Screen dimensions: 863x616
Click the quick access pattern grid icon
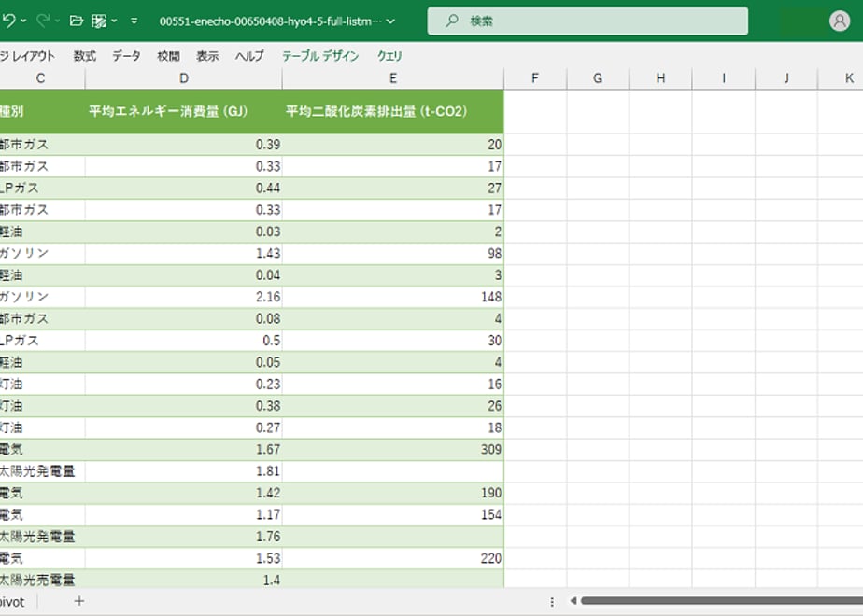[x=99, y=21]
